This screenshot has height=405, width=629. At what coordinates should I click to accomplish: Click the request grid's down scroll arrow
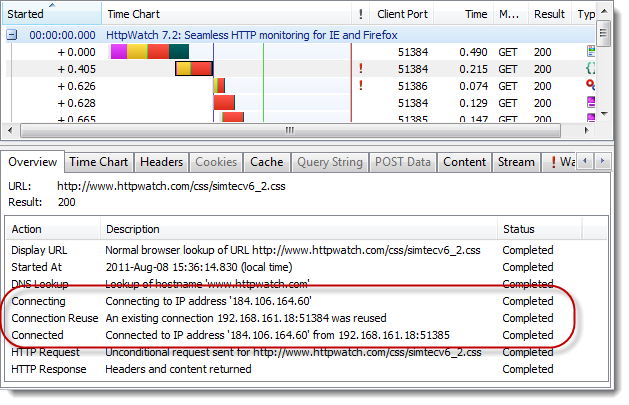[x=604, y=114]
